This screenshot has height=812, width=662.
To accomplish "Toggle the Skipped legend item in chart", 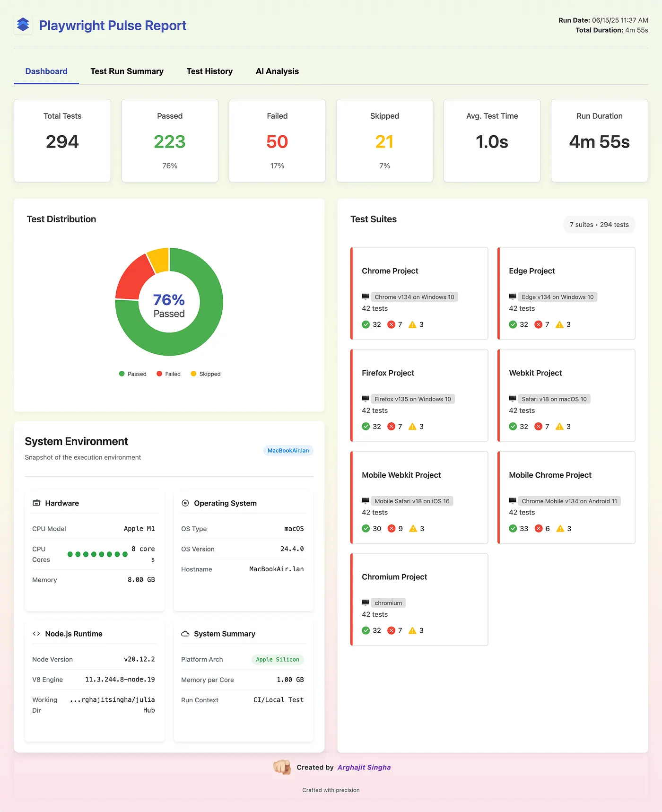I will 206,374.
